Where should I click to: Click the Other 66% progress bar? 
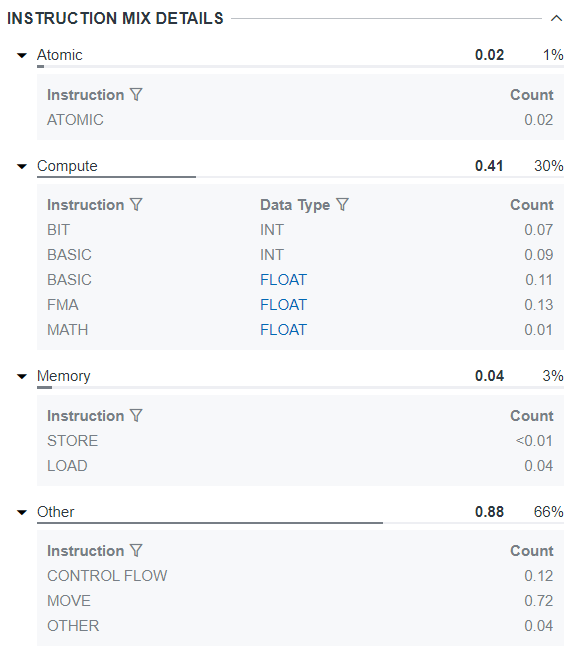(300, 523)
